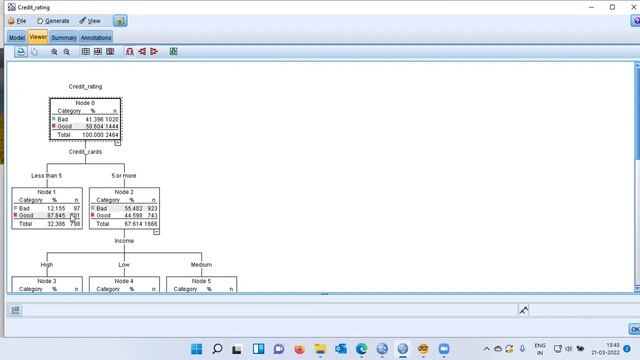Click the Medium income branch label
640x360 pixels.
(x=201, y=264)
